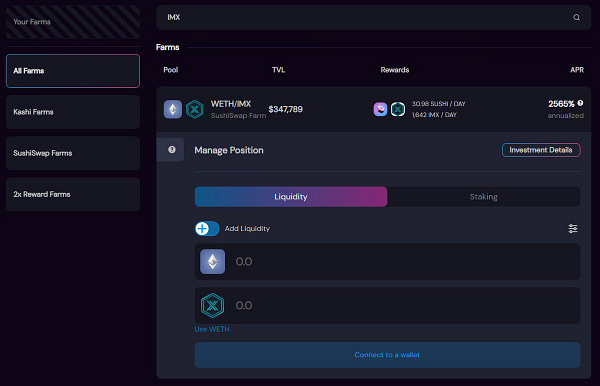Click the SUSHI reward token icon
The height and width of the screenshot is (386, 600).
coord(380,109)
